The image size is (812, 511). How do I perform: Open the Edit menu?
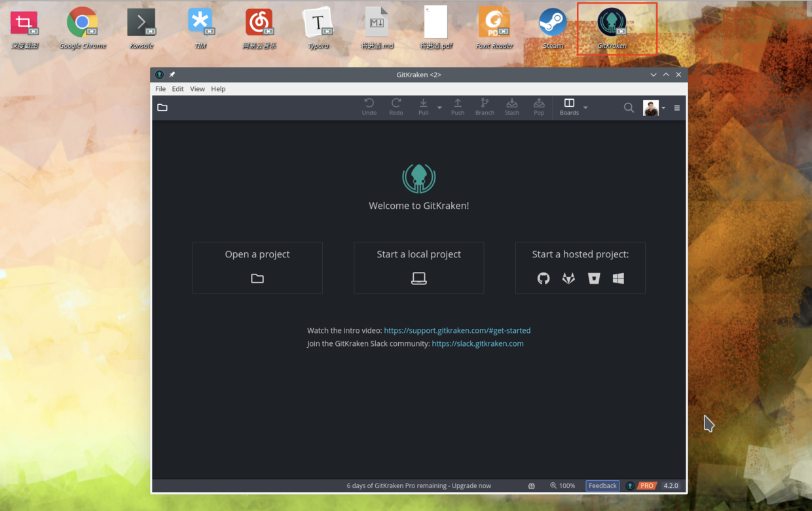pos(177,89)
